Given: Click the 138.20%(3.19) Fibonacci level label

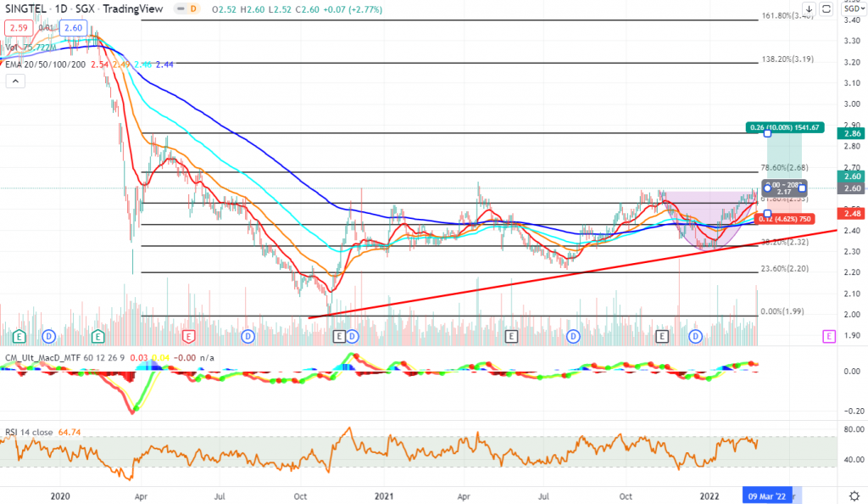Looking at the screenshot, I should (787, 59).
